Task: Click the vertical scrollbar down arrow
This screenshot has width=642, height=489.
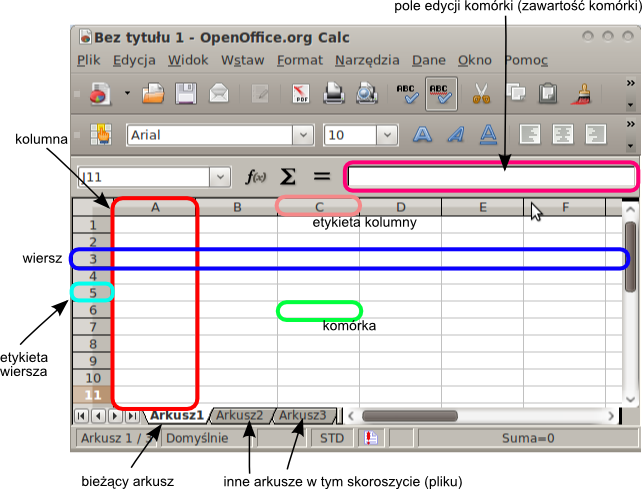Action: 630,399
